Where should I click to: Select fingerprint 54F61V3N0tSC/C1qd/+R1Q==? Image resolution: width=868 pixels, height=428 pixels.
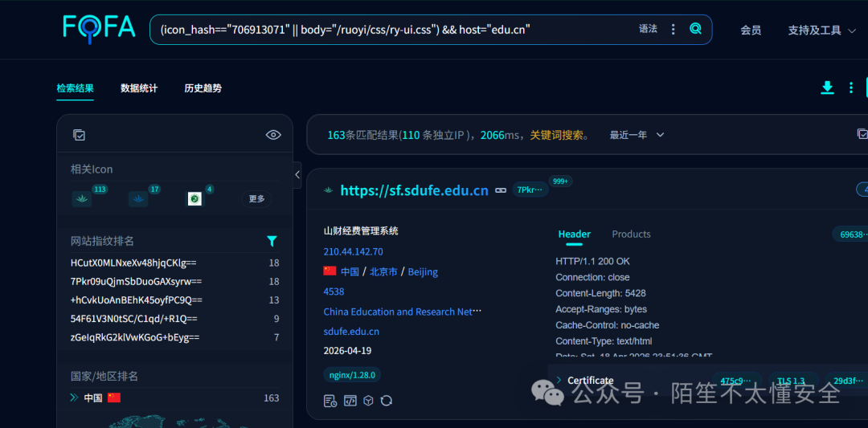pos(134,319)
